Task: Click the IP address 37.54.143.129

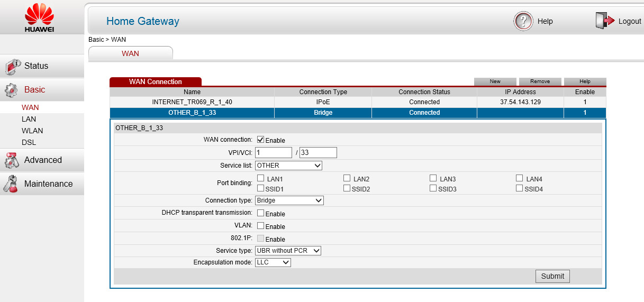Action: [x=520, y=102]
